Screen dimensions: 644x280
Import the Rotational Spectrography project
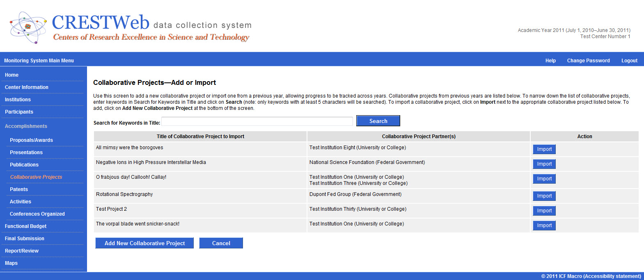[x=544, y=196]
